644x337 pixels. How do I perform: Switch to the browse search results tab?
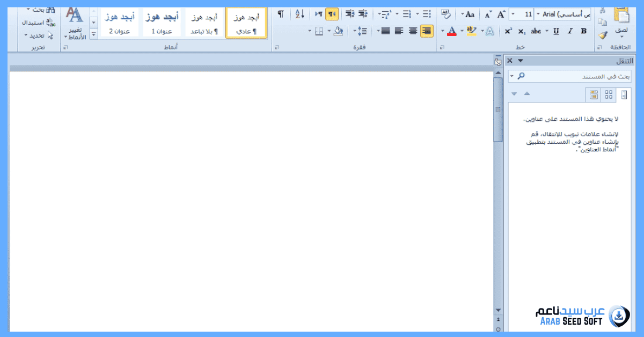[593, 95]
